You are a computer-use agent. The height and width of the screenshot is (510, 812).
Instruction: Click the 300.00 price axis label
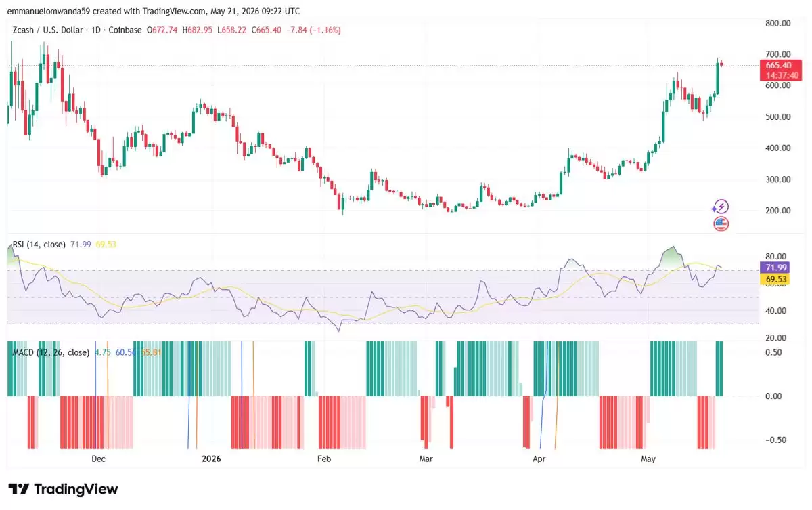pos(777,179)
